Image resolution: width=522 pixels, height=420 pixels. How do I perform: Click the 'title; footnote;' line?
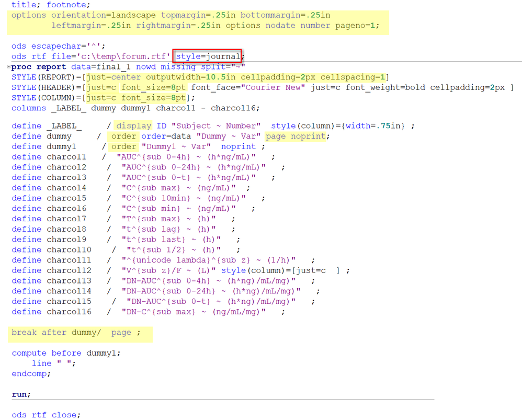pos(51,5)
